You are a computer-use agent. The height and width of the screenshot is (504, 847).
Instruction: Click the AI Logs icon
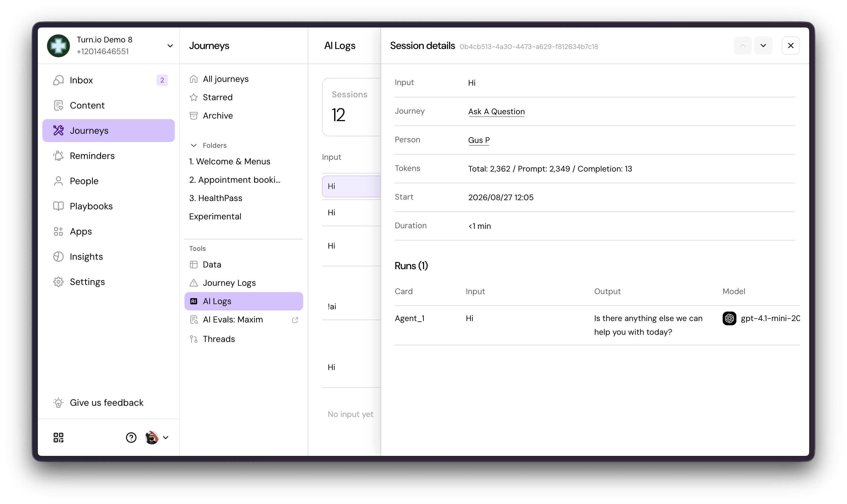[x=194, y=301]
